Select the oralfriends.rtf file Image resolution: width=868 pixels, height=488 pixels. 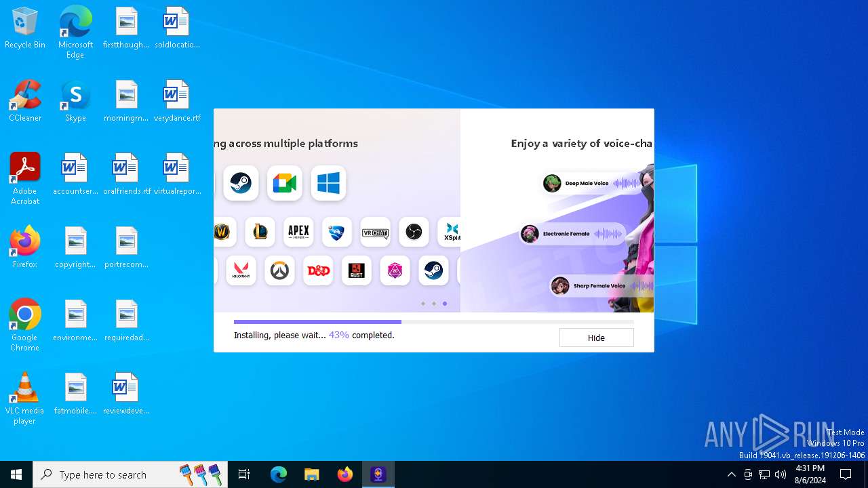tap(126, 175)
